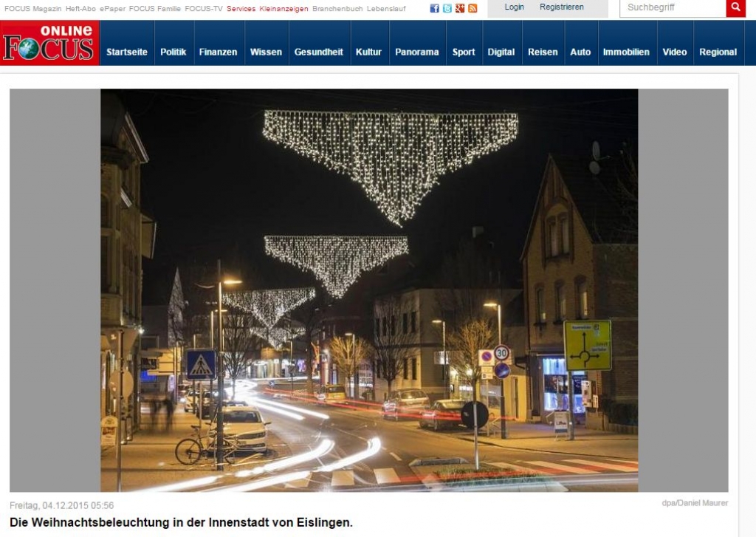Click the Kleinanzeigen link in top bar

point(283,9)
